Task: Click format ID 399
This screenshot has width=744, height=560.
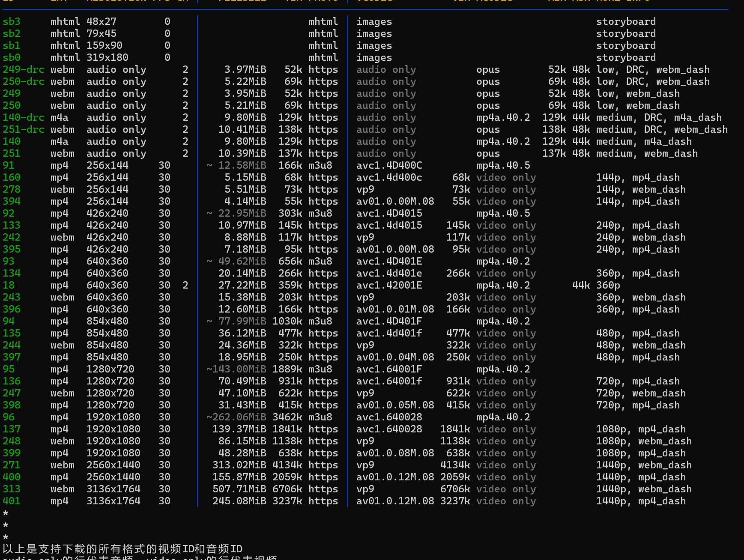Action: pos(12,453)
